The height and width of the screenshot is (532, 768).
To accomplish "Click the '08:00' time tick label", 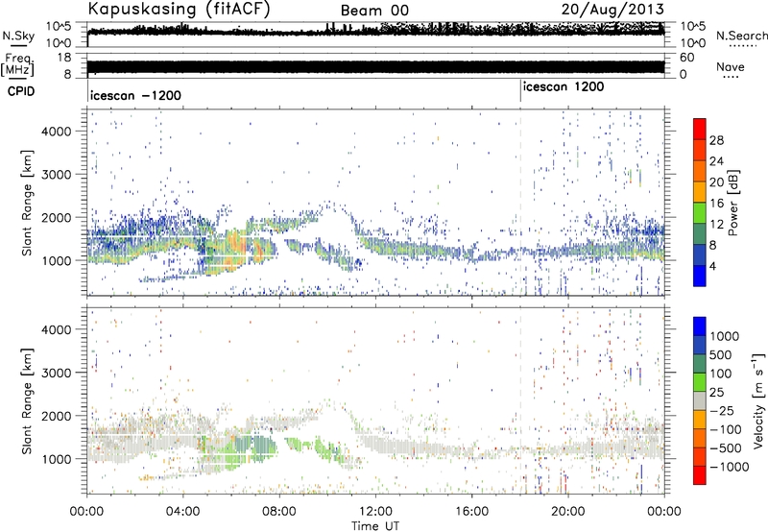I will tap(279, 512).
